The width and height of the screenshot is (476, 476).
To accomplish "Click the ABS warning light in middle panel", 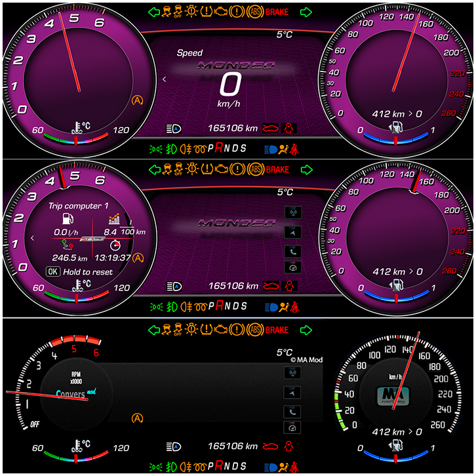I will pos(256,170).
